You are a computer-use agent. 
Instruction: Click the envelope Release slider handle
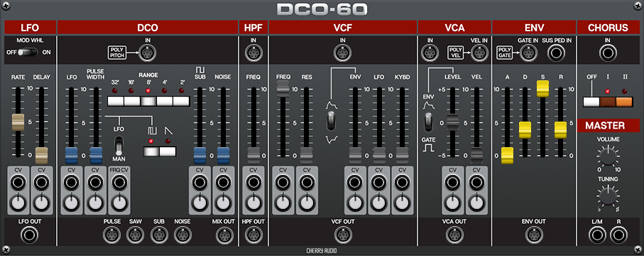coord(561,130)
